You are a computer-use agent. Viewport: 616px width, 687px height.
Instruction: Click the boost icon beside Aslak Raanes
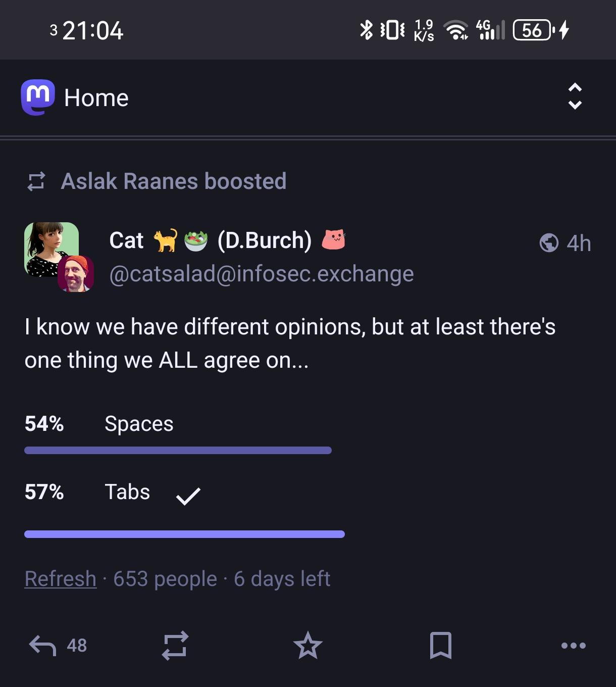(x=36, y=181)
